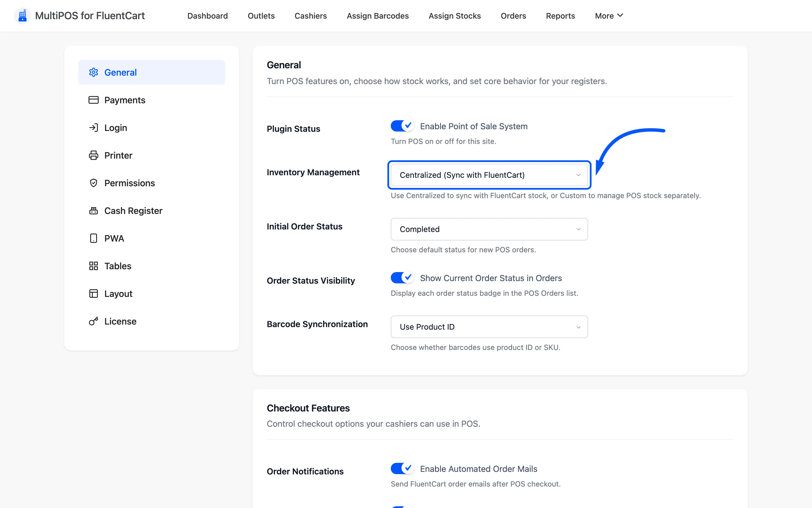Click the License key icon
812x508 pixels.
pyautogui.click(x=94, y=321)
